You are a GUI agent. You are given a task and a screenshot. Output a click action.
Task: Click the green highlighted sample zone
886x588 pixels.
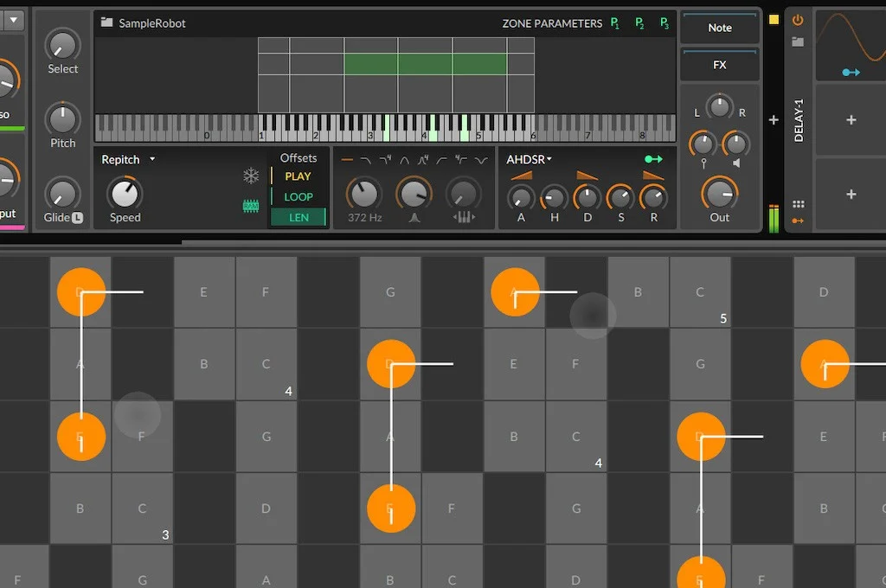click(425, 64)
